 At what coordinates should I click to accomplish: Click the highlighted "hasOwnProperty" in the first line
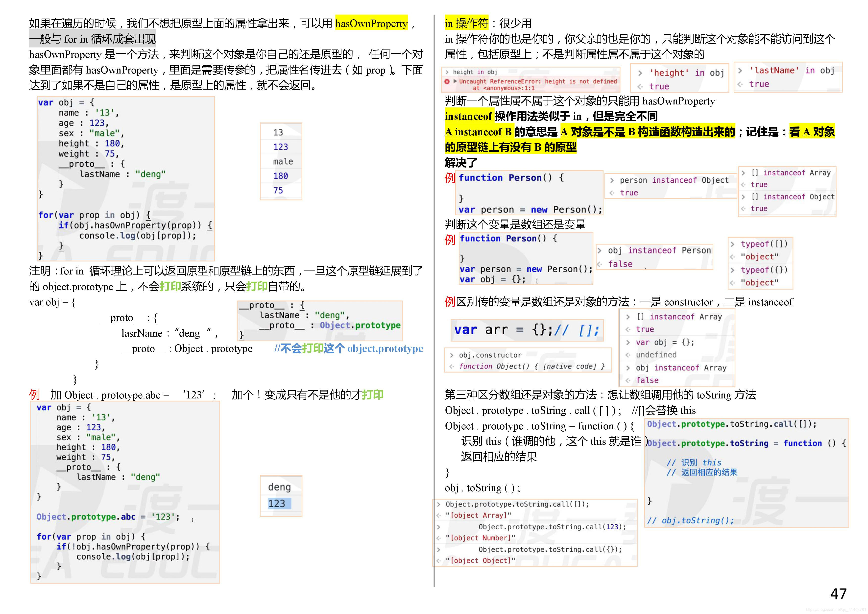coord(371,24)
